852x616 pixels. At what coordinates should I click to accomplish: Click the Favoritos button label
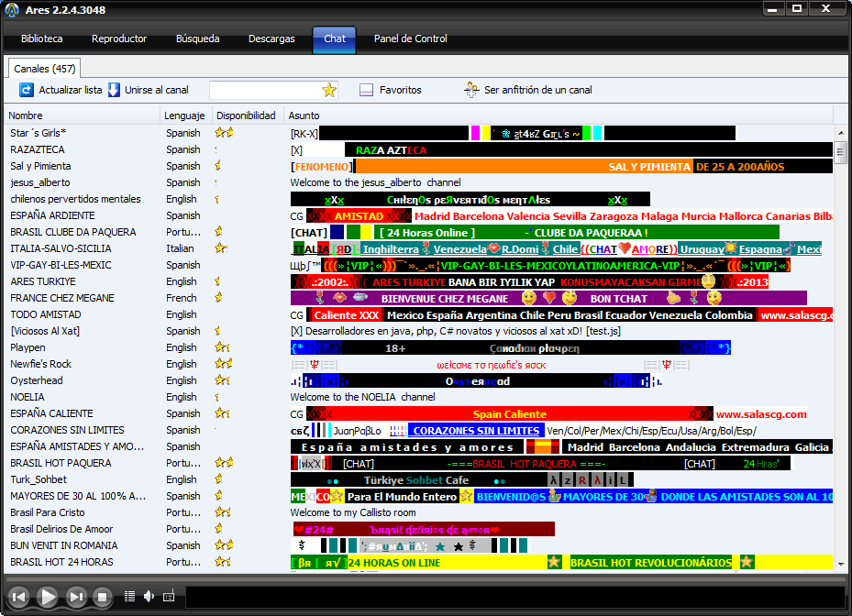click(401, 90)
